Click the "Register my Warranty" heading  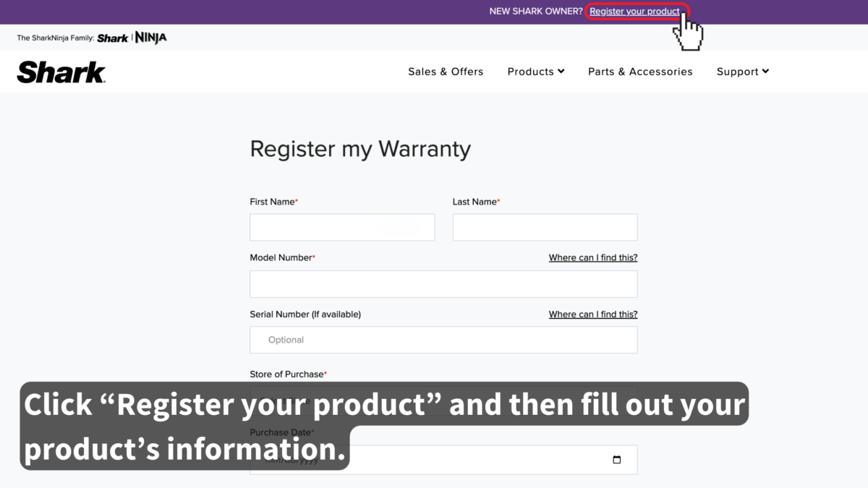360,149
